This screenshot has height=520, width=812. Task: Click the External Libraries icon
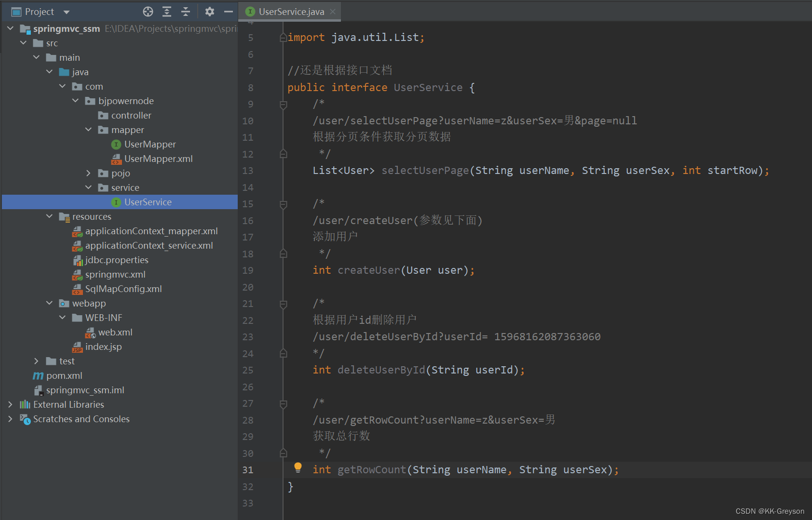point(25,404)
